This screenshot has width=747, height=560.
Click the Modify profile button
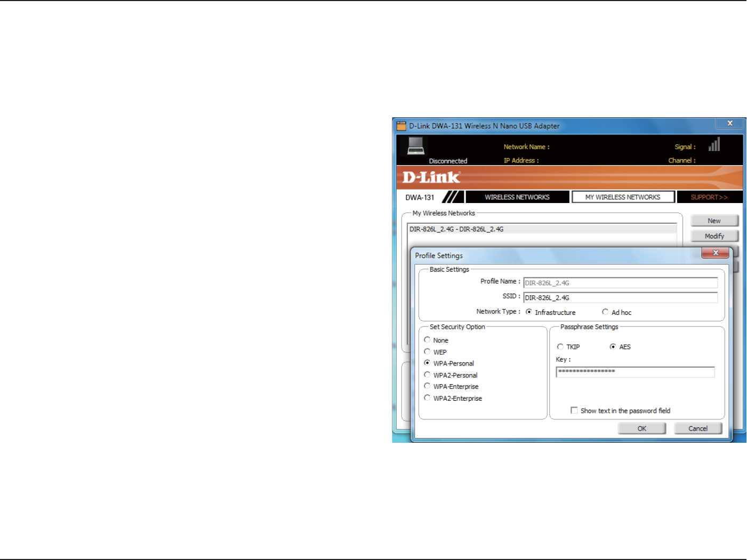(714, 236)
